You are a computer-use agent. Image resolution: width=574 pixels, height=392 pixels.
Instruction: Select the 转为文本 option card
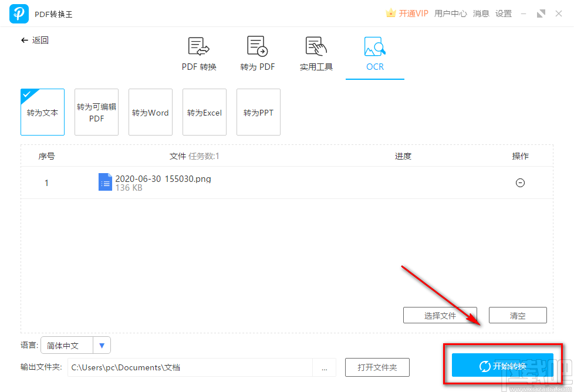[42, 112]
